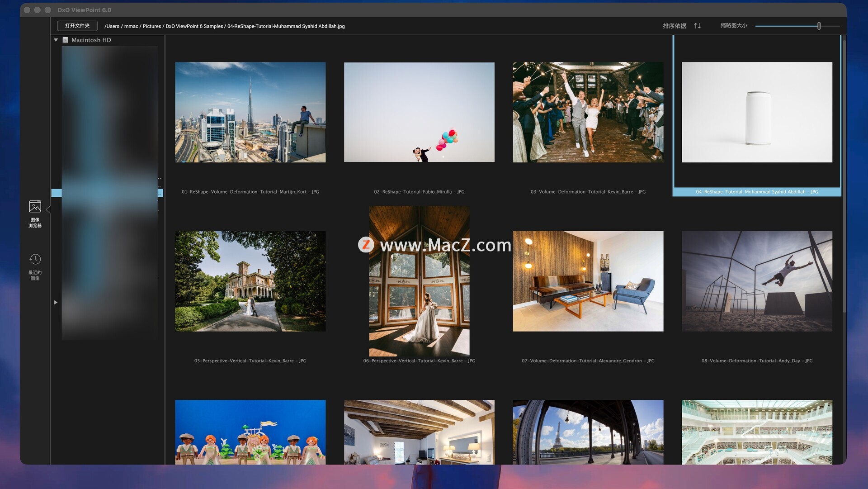Expand the collapsed lower folder tree arrow
This screenshot has height=489, width=868.
pyautogui.click(x=56, y=302)
